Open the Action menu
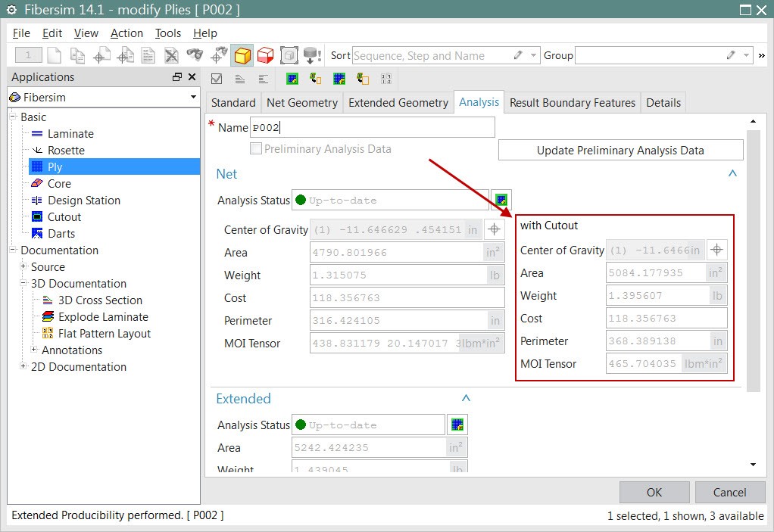The height and width of the screenshot is (532, 774). [126, 33]
